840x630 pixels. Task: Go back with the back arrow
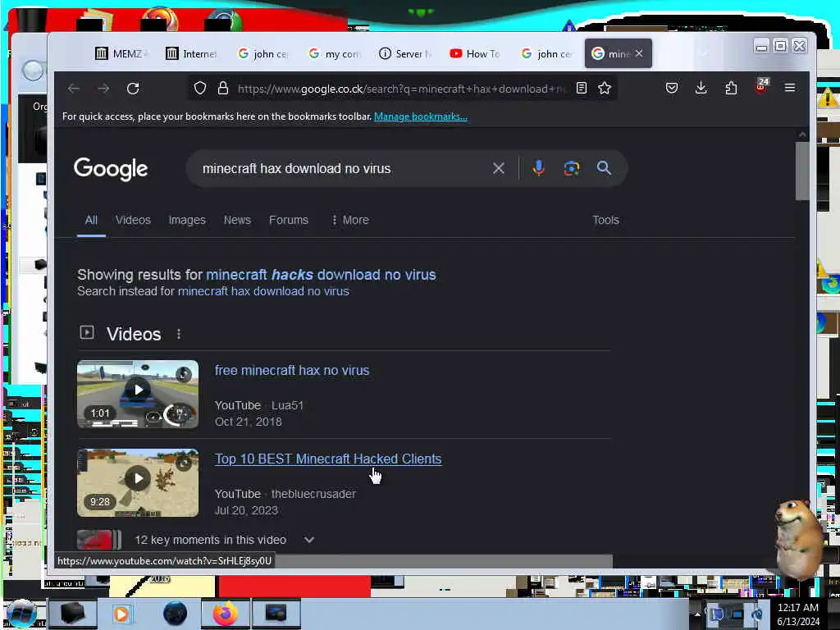pyautogui.click(x=74, y=89)
